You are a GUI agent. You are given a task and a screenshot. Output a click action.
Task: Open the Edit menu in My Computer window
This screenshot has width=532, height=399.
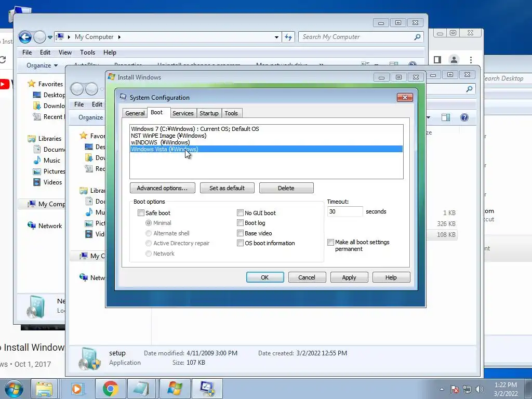coord(45,52)
